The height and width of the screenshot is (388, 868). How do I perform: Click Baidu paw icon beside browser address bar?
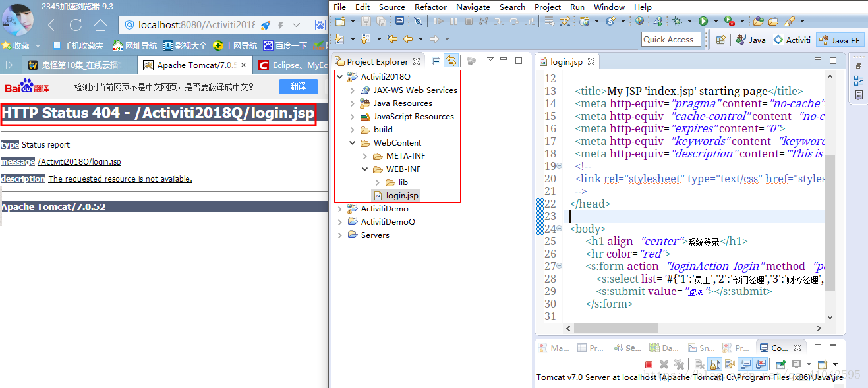coord(320,26)
